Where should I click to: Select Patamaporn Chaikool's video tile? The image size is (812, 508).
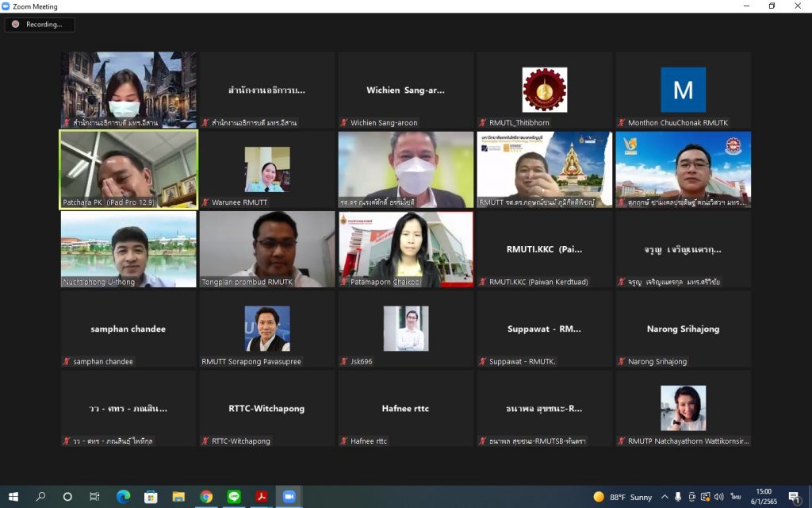(x=405, y=248)
